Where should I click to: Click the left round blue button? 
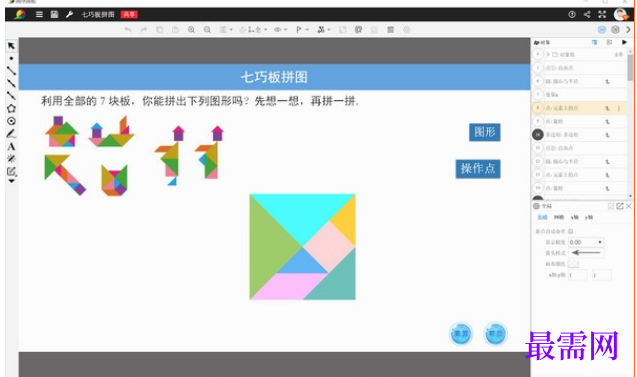tap(461, 334)
